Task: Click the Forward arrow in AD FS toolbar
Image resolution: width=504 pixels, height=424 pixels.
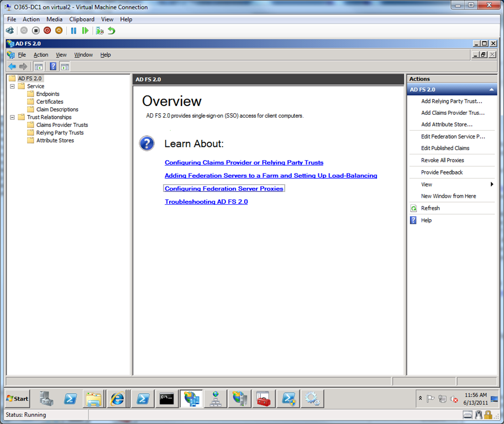Action: point(23,66)
